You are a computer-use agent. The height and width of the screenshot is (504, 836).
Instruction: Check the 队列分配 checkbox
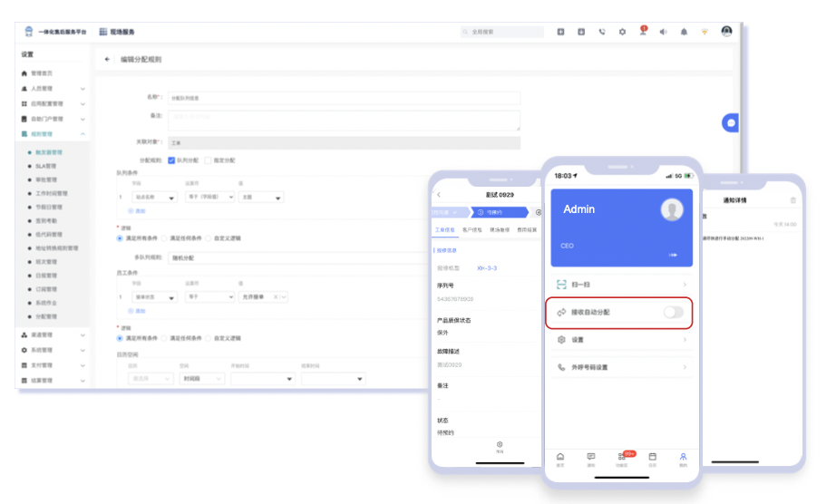coord(171,160)
